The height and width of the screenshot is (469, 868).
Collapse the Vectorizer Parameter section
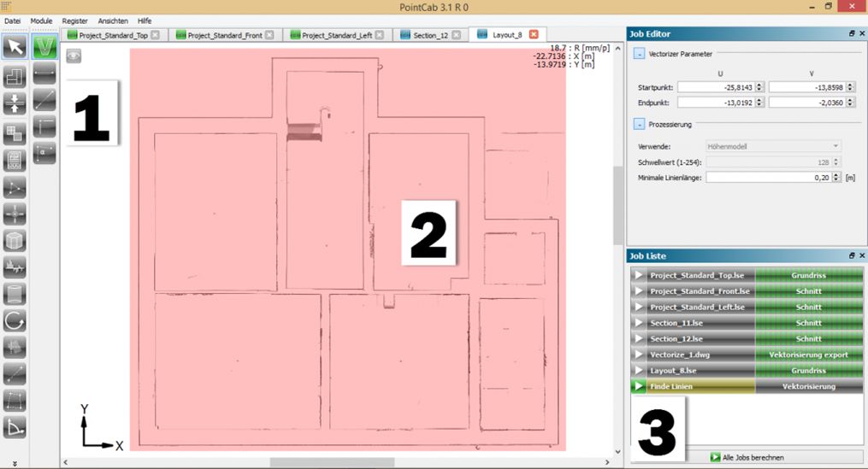click(x=639, y=54)
